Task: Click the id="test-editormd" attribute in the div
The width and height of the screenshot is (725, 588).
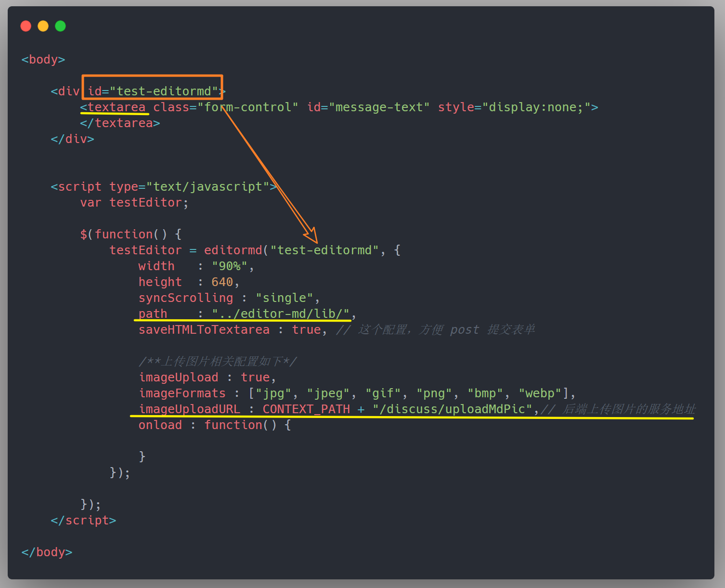Action: (153, 91)
